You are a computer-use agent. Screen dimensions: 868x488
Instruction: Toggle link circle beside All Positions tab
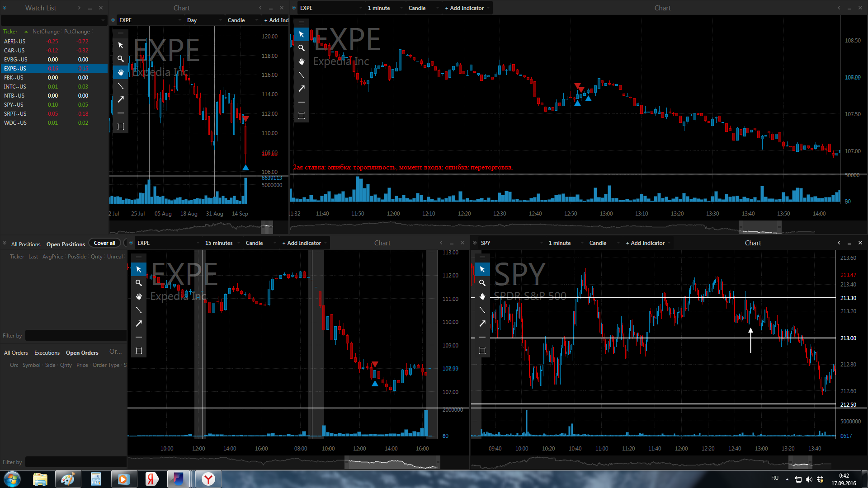point(5,243)
